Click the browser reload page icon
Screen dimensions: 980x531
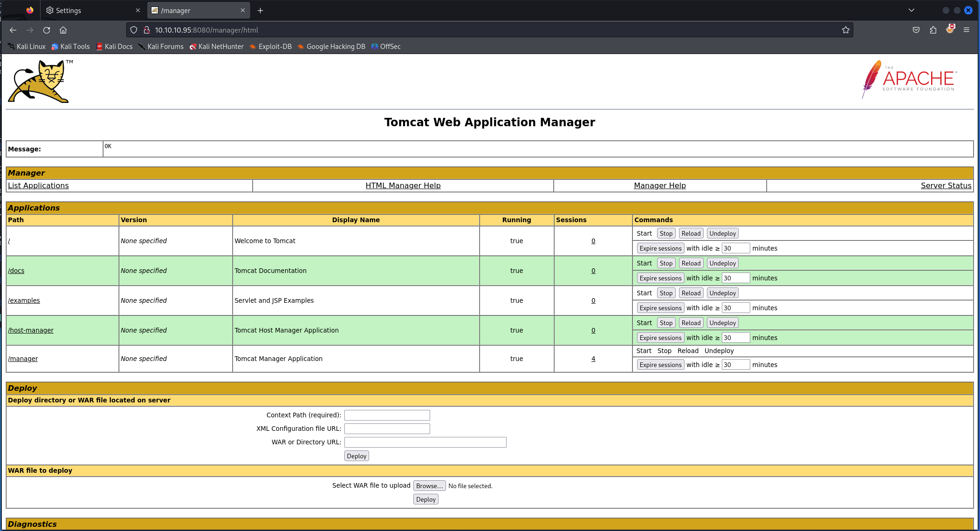pos(47,30)
